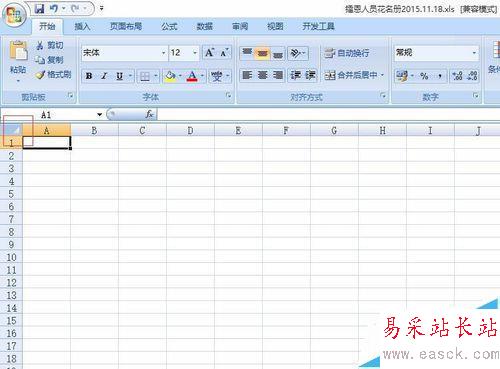The height and width of the screenshot is (369, 500).
Task: Align cell text left
Action: (247, 75)
